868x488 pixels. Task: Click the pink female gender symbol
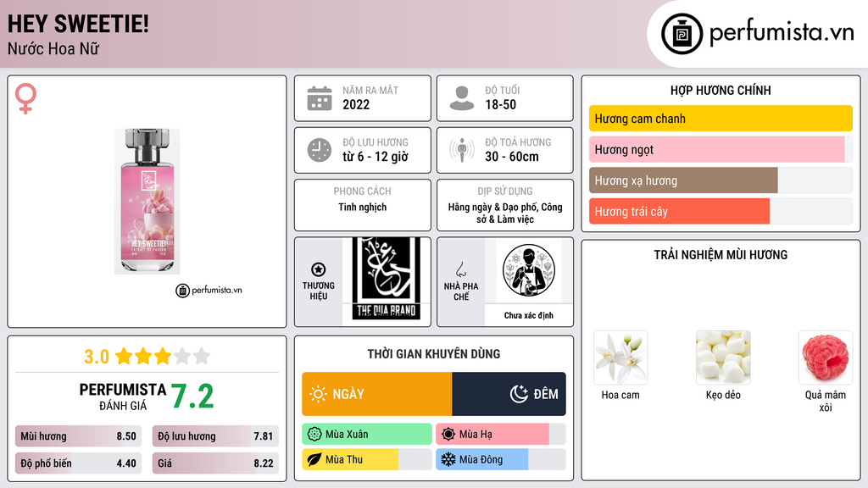coord(25,98)
